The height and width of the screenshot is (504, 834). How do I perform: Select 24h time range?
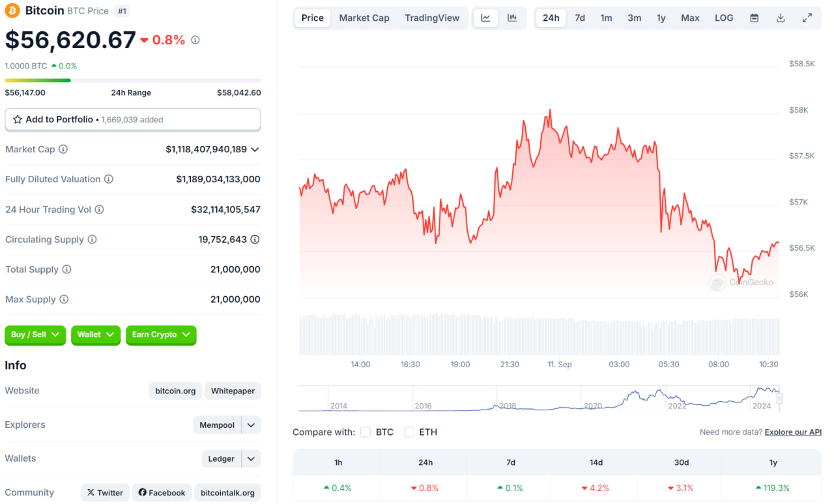[551, 18]
